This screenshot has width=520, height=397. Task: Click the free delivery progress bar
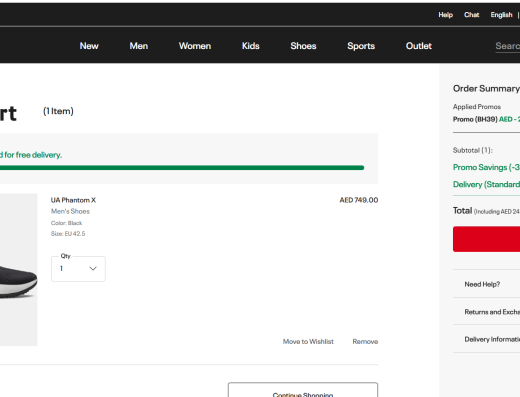pos(182,168)
